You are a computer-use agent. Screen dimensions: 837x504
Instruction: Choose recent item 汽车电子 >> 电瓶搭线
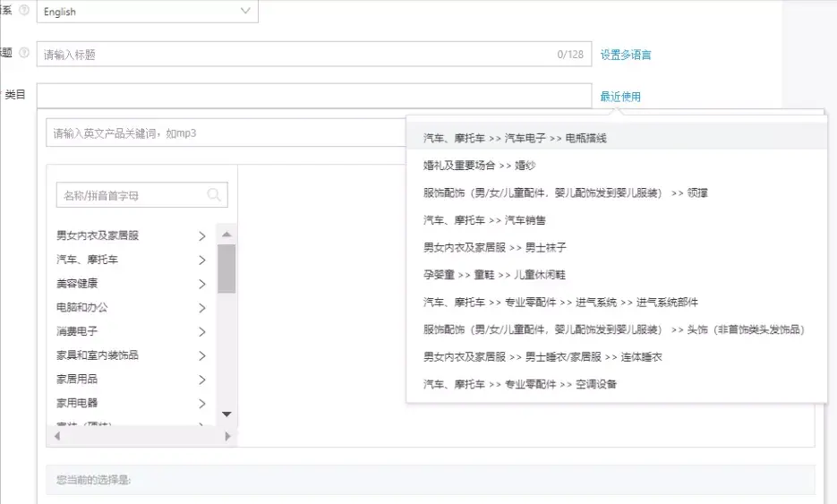pyautogui.click(x=617, y=138)
